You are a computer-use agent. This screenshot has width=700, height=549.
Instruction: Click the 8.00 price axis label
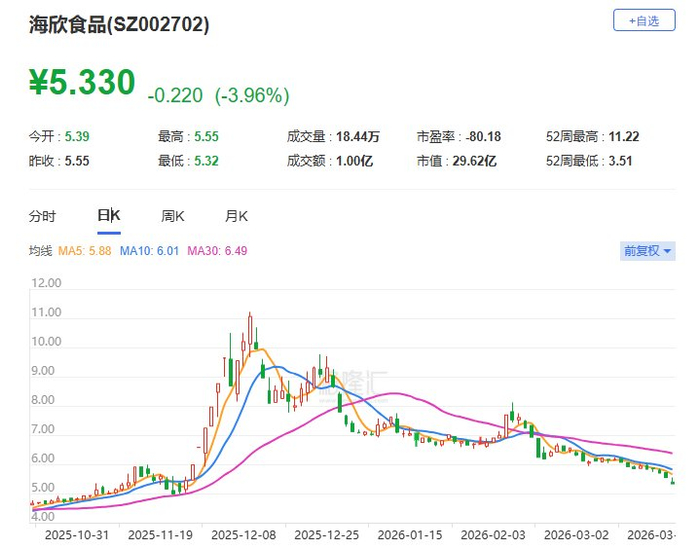click(43, 400)
